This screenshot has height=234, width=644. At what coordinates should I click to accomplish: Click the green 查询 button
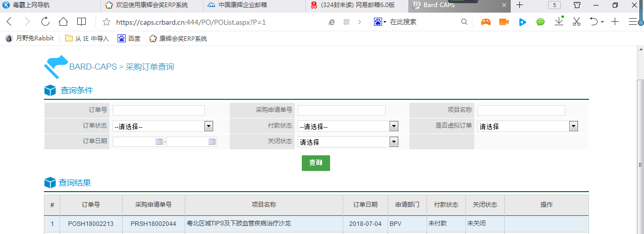point(315,163)
